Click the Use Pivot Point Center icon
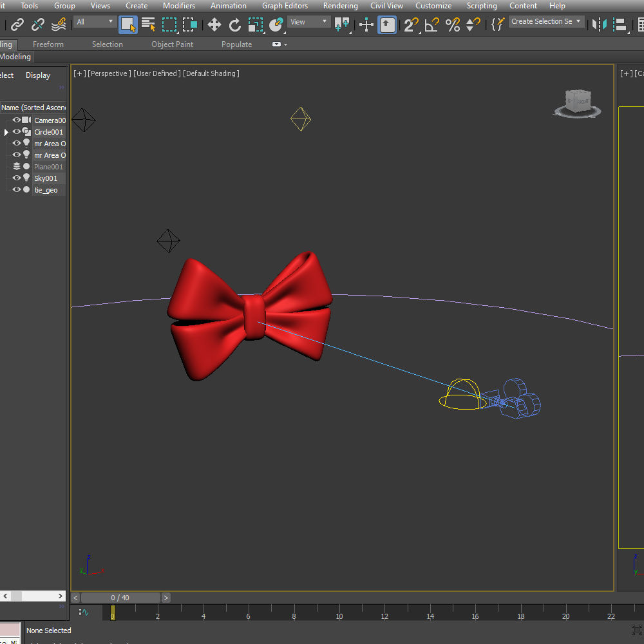 (342, 24)
